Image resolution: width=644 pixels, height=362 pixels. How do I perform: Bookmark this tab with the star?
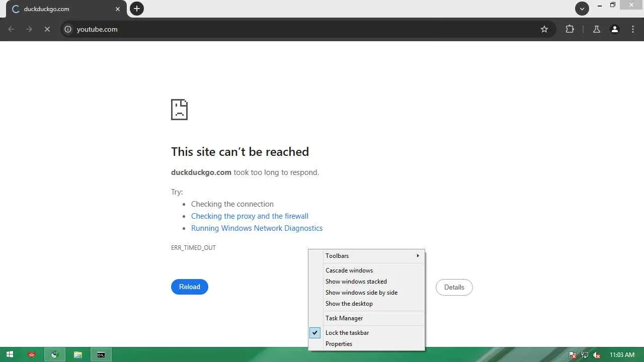point(544,29)
